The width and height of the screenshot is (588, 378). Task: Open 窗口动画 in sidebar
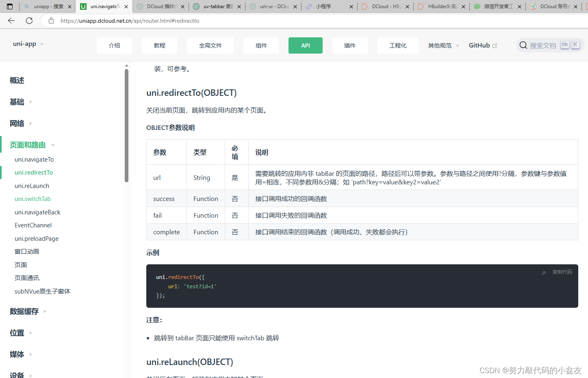point(27,252)
